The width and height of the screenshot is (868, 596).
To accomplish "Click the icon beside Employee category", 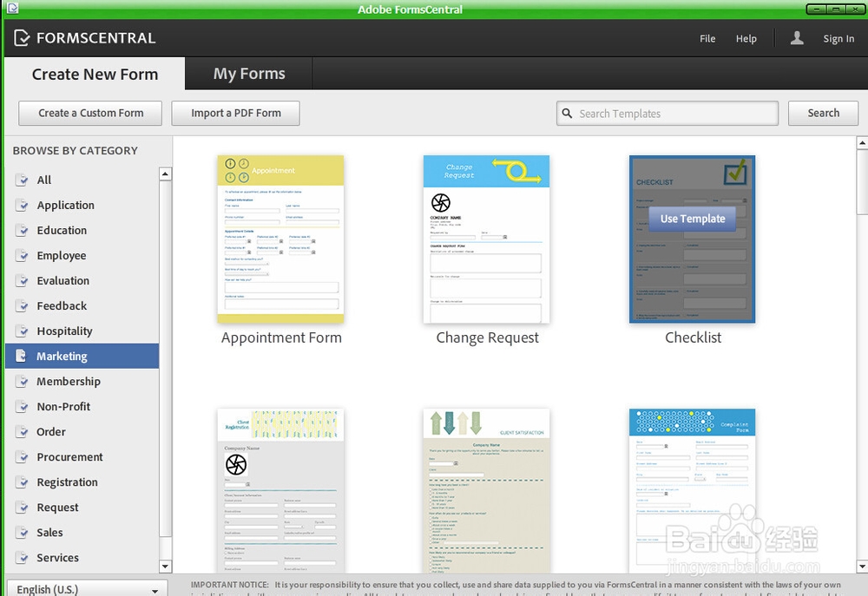I will [22, 256].
